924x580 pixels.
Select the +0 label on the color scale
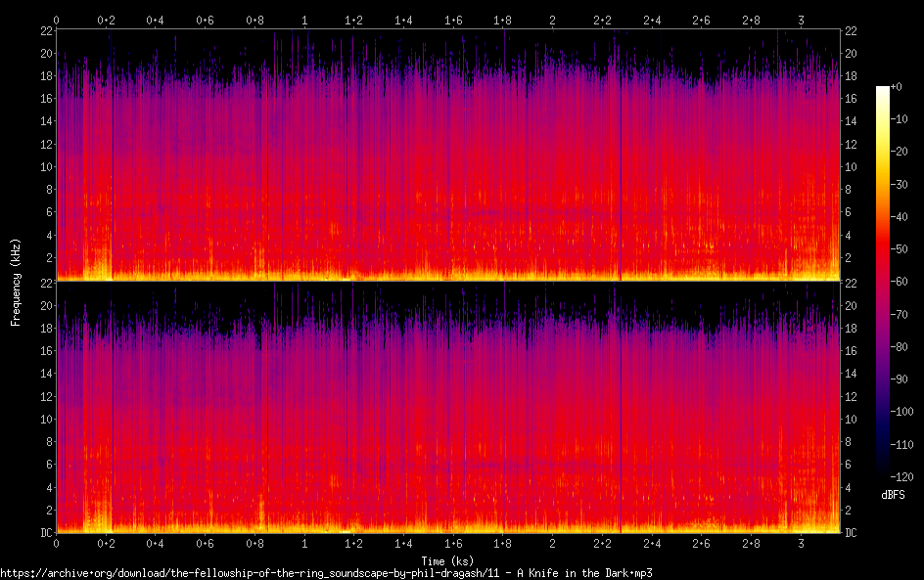tap(910, 88)
